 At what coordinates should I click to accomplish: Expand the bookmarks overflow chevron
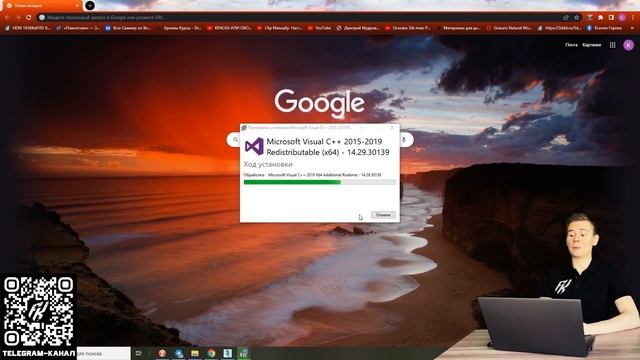point(632,28)
